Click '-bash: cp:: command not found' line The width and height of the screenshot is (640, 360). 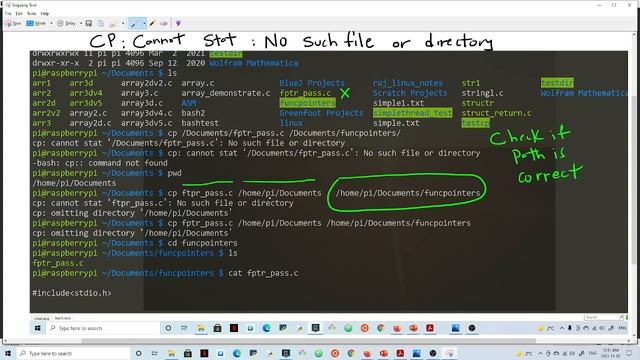[x=100, y=163]
